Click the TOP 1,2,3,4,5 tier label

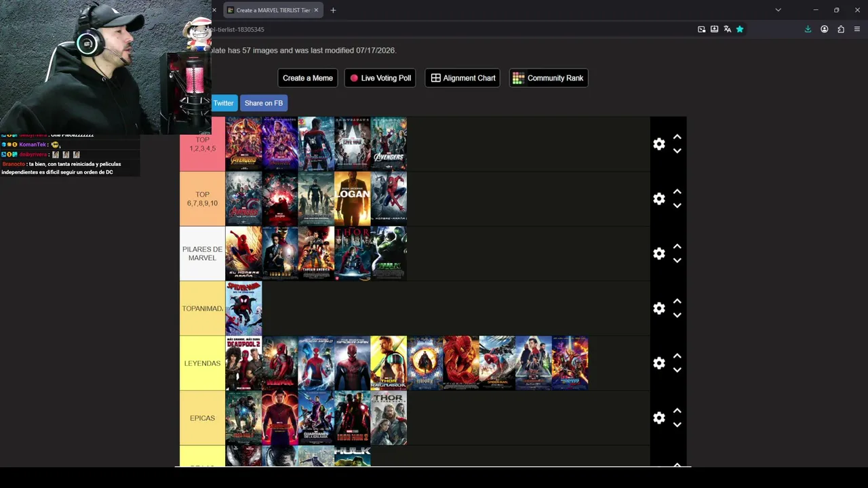[202, 144]
